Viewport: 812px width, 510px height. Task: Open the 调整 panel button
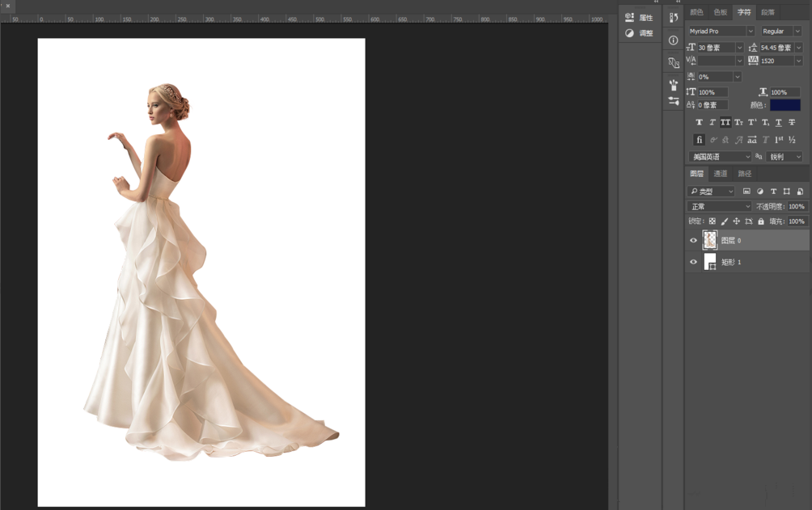(639, 34)
